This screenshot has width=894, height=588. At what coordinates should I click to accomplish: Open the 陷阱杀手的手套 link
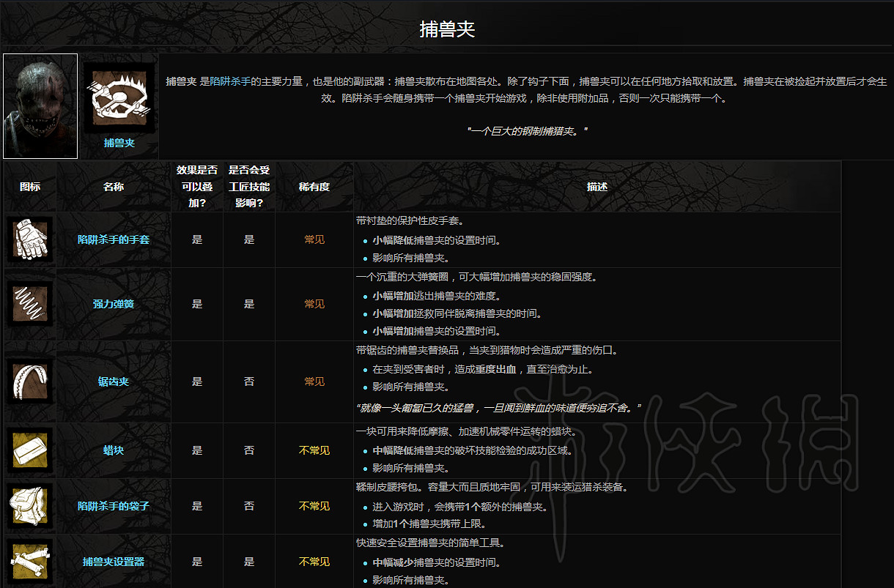coord(114,239)
